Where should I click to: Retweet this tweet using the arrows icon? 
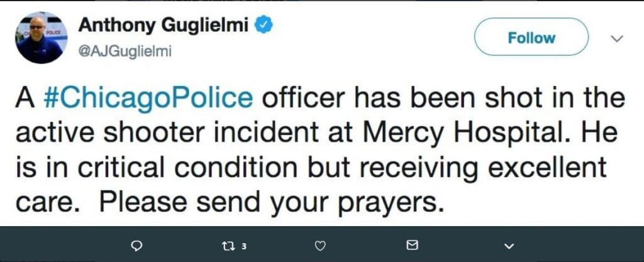click(x=228, y=244)
